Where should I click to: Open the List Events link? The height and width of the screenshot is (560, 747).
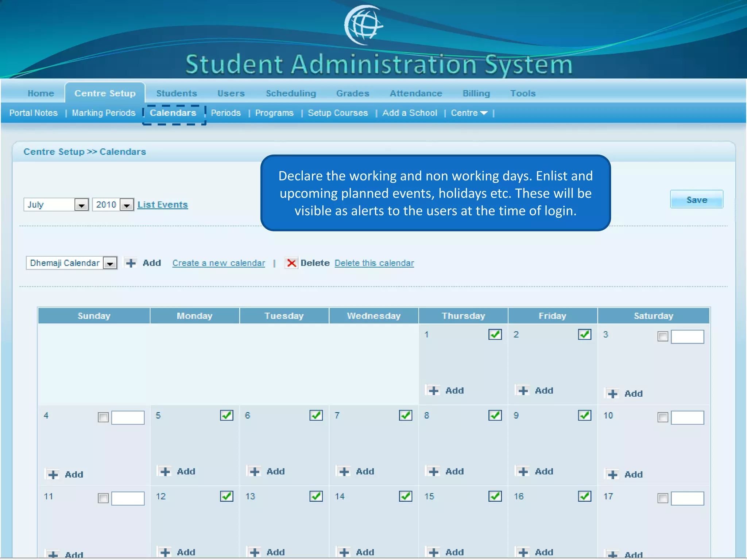click(163, 205)
